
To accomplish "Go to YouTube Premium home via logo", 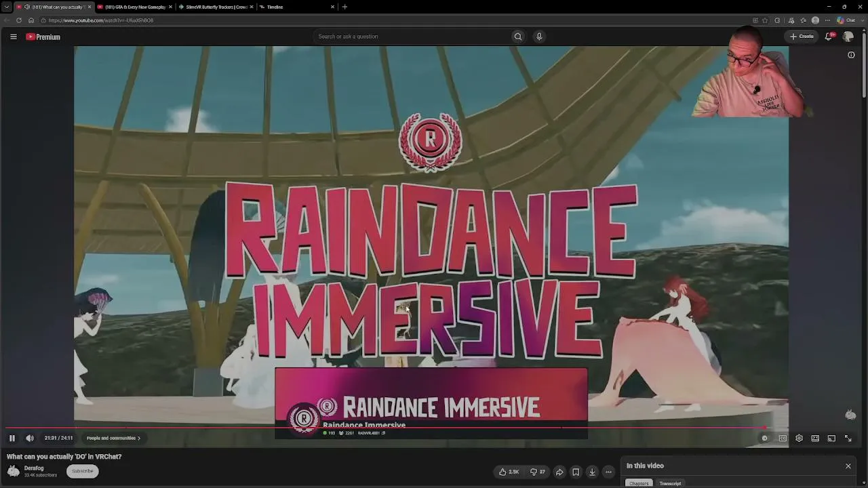I will pyautogui.click(x=43, y=37).
